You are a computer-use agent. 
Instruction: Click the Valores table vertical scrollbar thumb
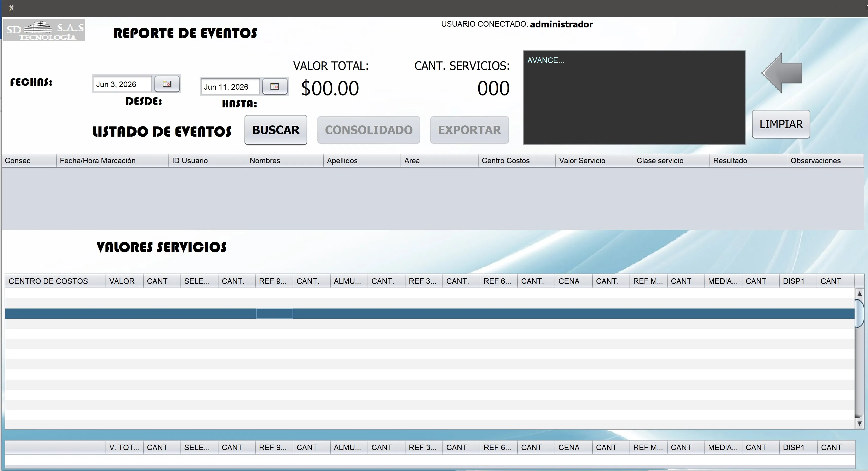tap(860, 313)
